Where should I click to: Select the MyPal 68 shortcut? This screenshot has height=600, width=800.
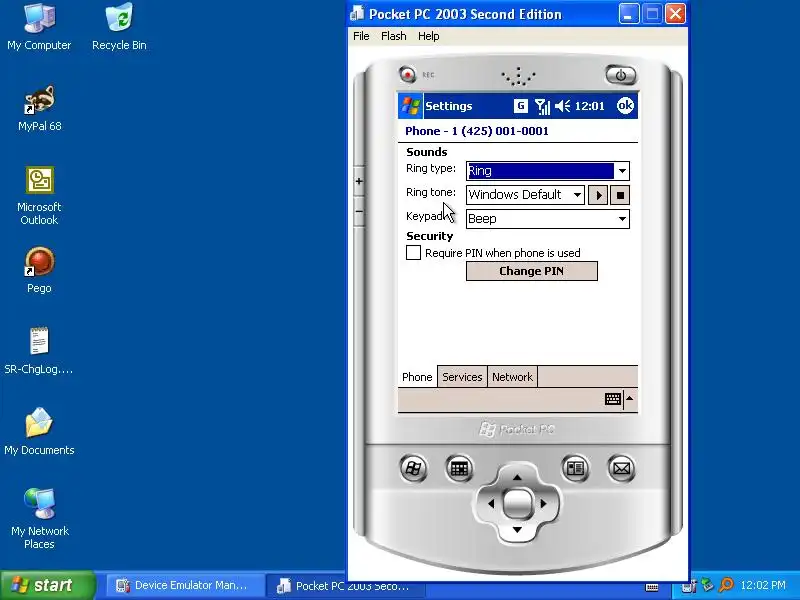[39, 108]
